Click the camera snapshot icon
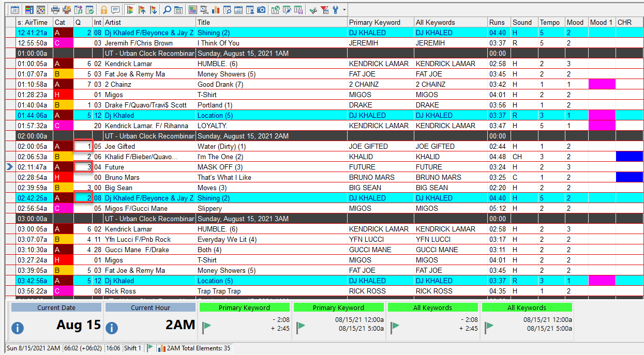644x355 pixels. [x=261, y=10]
